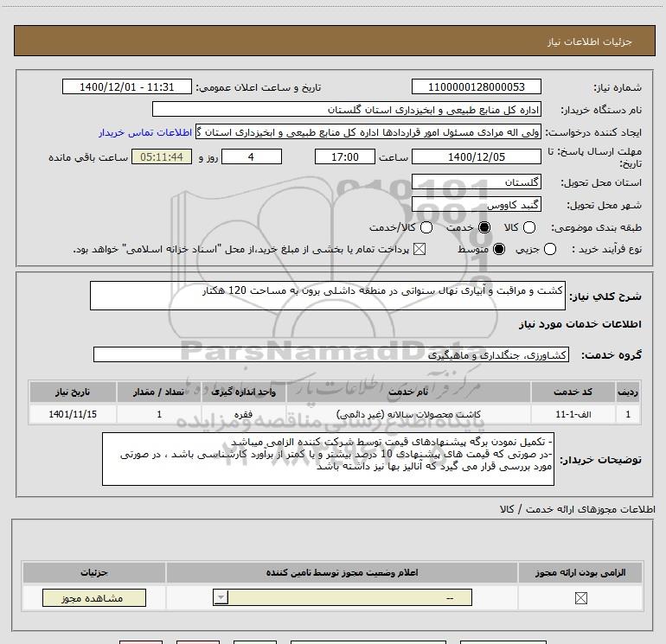Click the ردیف column header
This screenshot has height=644, width=666.
click(628, 392)
